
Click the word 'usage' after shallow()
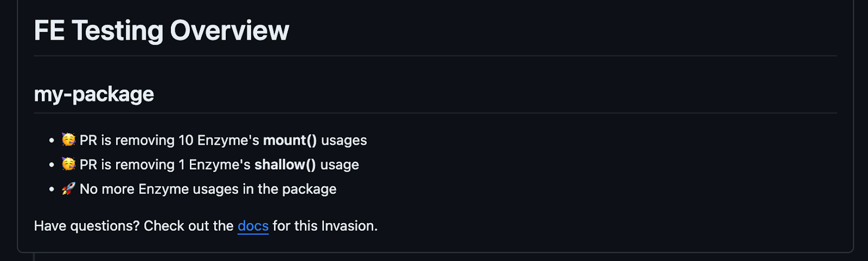click(x=340, y=165)
